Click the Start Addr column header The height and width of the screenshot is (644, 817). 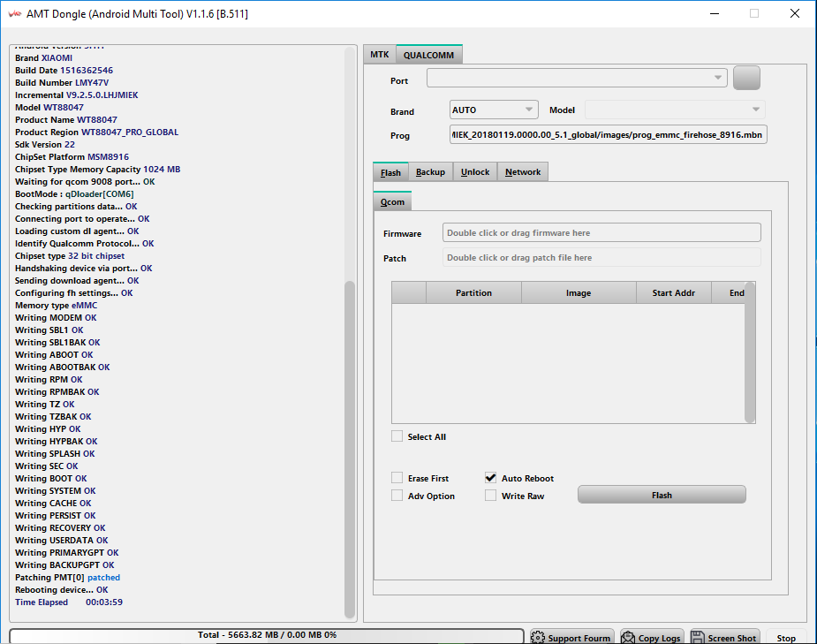673,292
